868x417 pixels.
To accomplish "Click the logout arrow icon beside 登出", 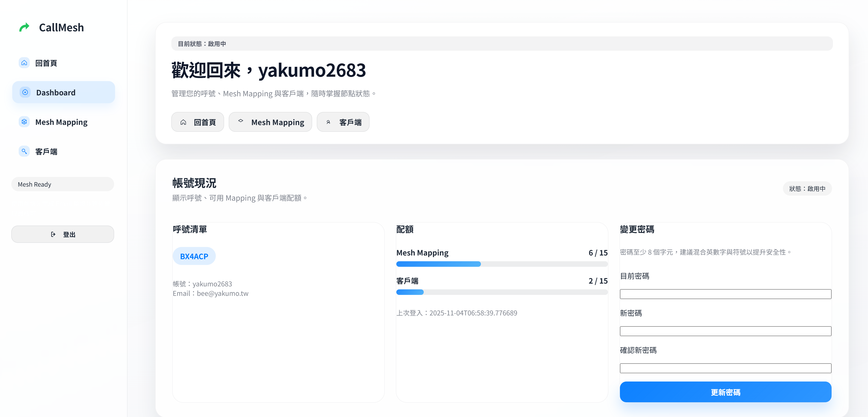I will click(x=53, y=235).
